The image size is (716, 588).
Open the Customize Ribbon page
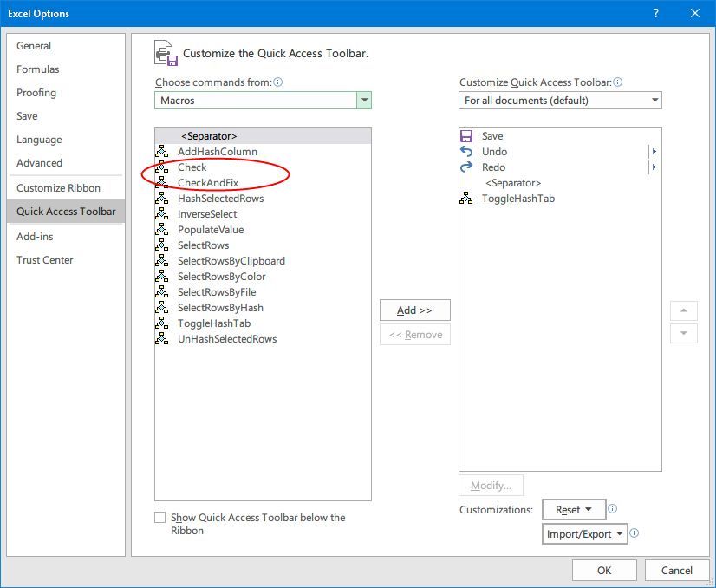point(66,188)
